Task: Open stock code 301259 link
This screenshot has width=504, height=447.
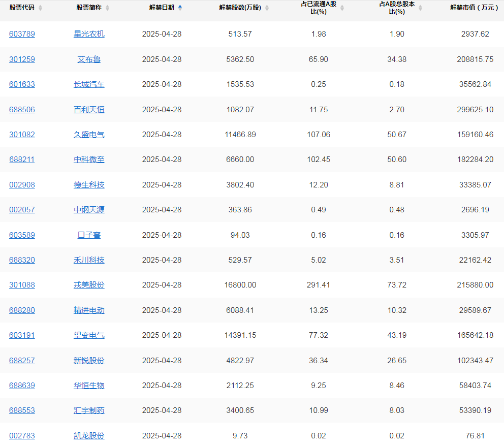Action: (x=22, y=59)
